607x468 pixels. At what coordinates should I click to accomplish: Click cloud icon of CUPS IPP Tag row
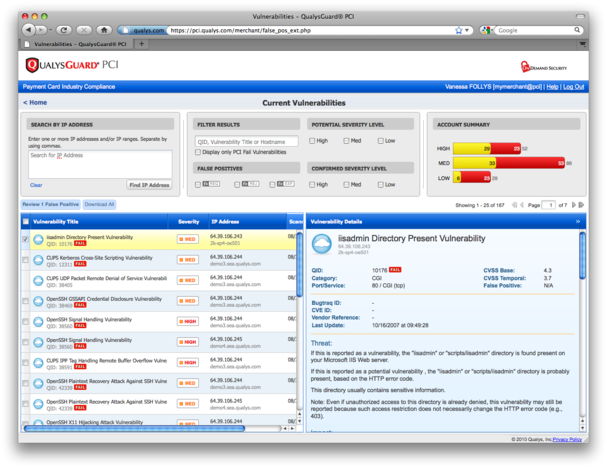[x=38, y=363]
